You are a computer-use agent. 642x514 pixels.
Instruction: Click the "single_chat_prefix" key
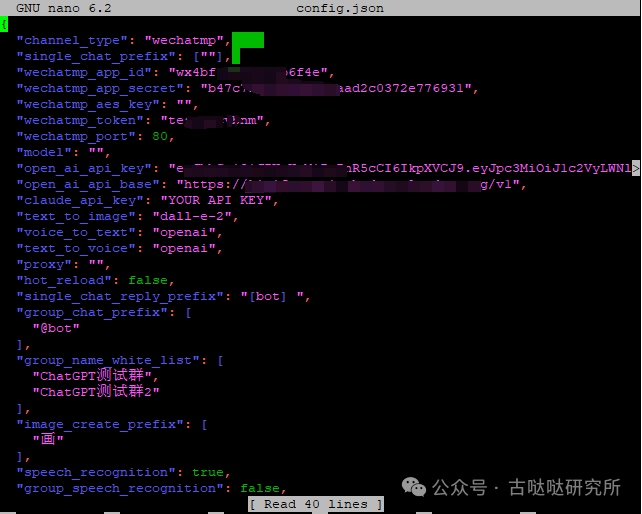pos(96,57)
